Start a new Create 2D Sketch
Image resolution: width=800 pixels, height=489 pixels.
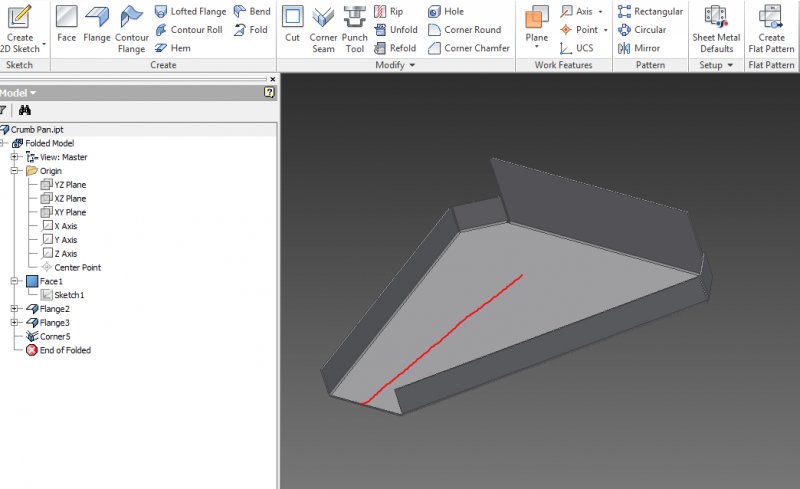pyautogui.click(x=20, y=28)
